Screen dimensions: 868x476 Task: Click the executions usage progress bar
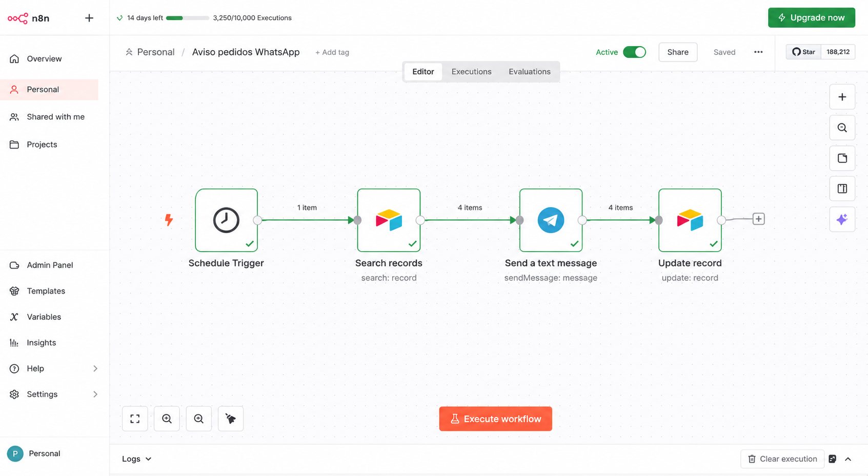coord(187,18)
